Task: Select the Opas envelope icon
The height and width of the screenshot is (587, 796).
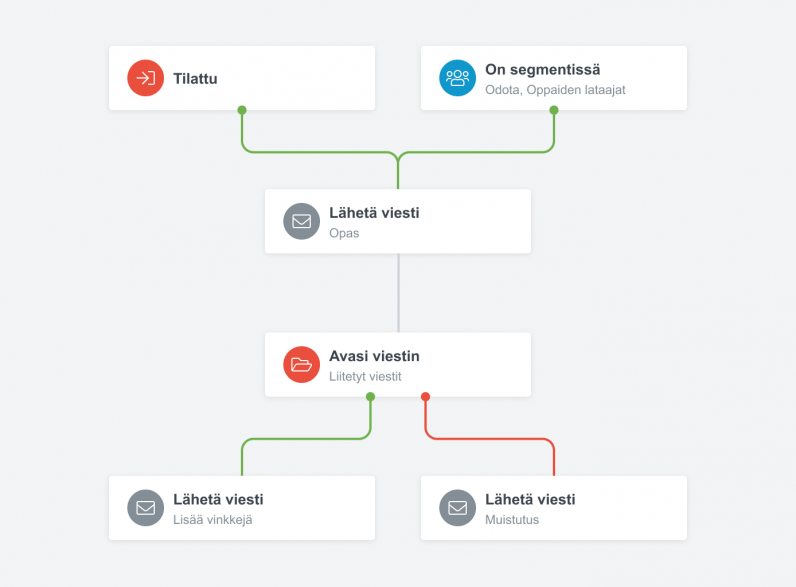Action: [302, 221]
